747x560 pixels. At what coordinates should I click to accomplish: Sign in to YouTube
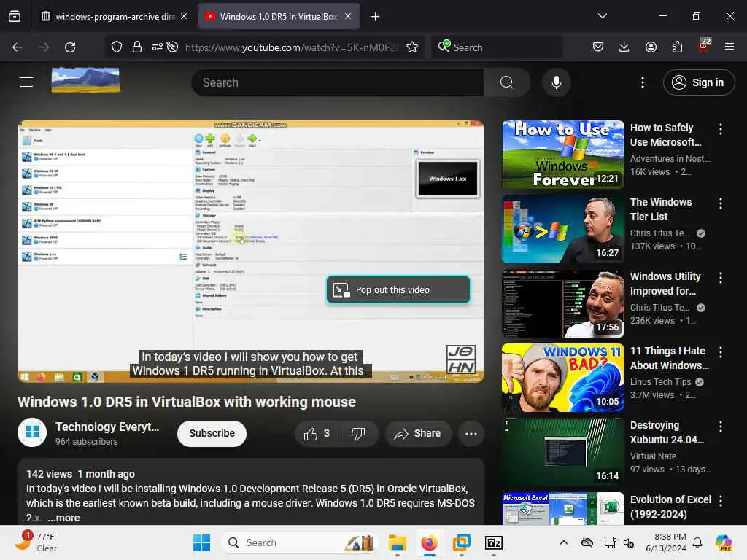(698, 82)
